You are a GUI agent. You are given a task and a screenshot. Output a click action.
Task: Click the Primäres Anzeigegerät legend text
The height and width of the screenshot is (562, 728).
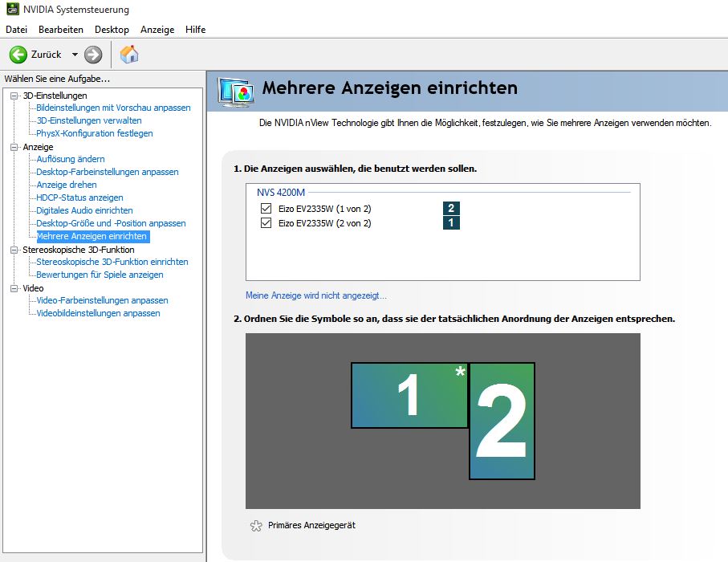point(311,525)
